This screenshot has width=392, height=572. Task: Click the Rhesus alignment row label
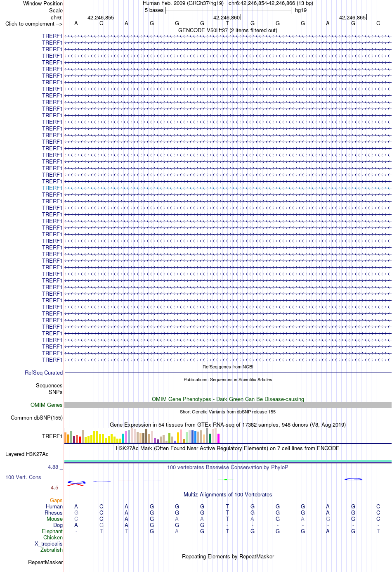[x=54, y=513]
